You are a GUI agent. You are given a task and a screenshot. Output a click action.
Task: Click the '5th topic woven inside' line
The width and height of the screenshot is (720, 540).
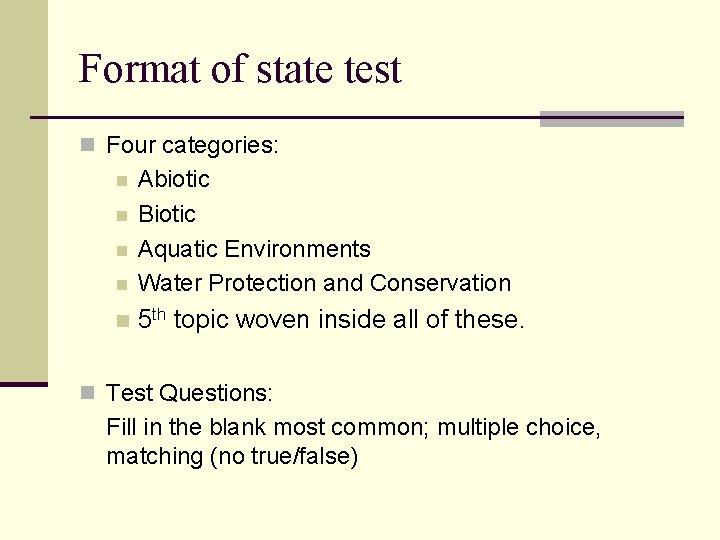331,319
